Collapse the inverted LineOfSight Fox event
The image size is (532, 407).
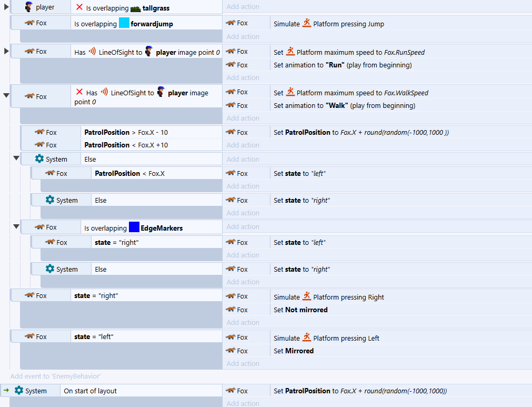coord(6,96)
